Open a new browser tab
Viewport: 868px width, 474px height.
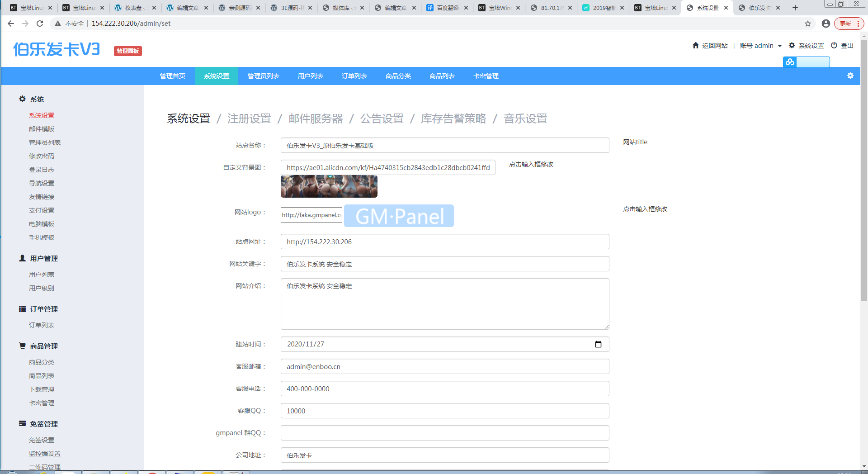point(795,8)
